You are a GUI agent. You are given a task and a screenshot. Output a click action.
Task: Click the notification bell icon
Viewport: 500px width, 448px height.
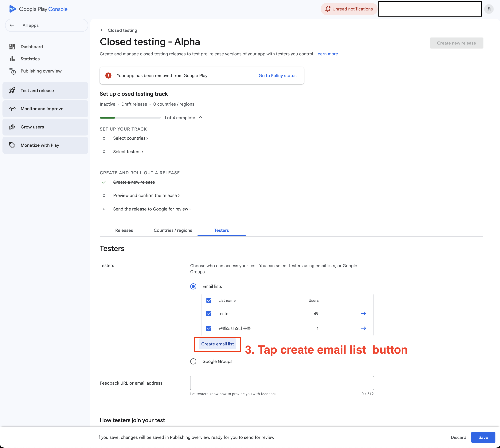tap(328, 9)
